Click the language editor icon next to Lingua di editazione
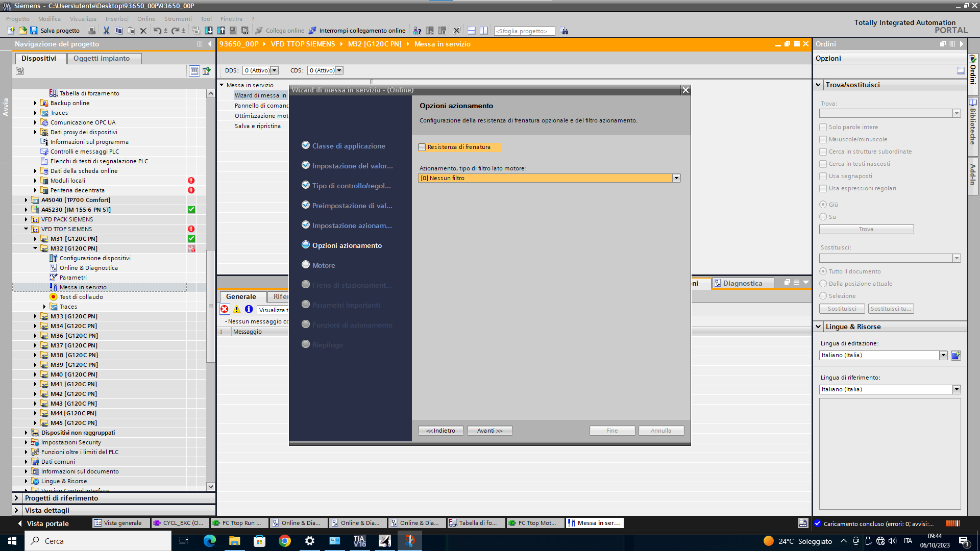The image size is (980, 551). pyautogui.click(x=956, y=355)
